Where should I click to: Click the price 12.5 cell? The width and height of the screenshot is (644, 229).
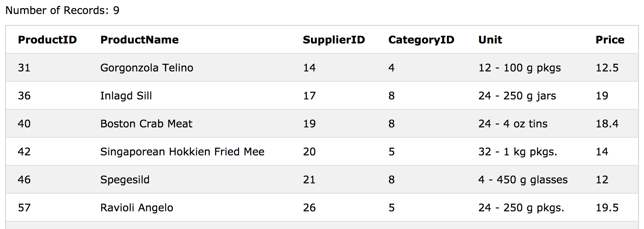click(607, 68)
